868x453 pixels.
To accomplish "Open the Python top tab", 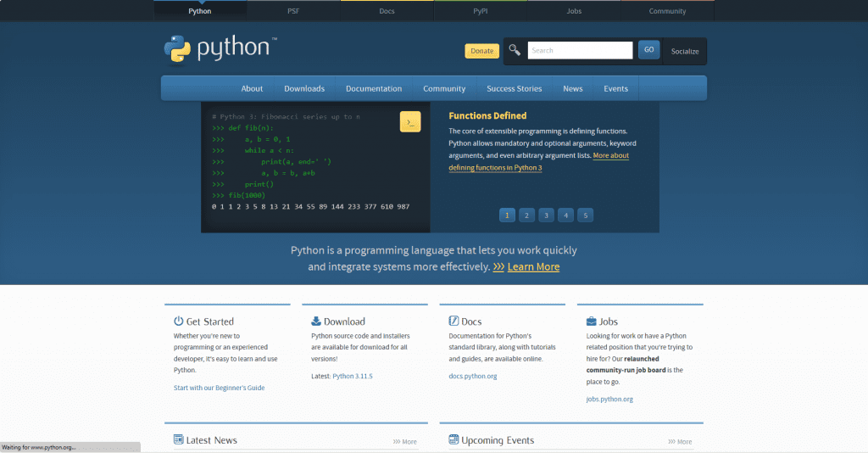I will click(x=200, y=11).
